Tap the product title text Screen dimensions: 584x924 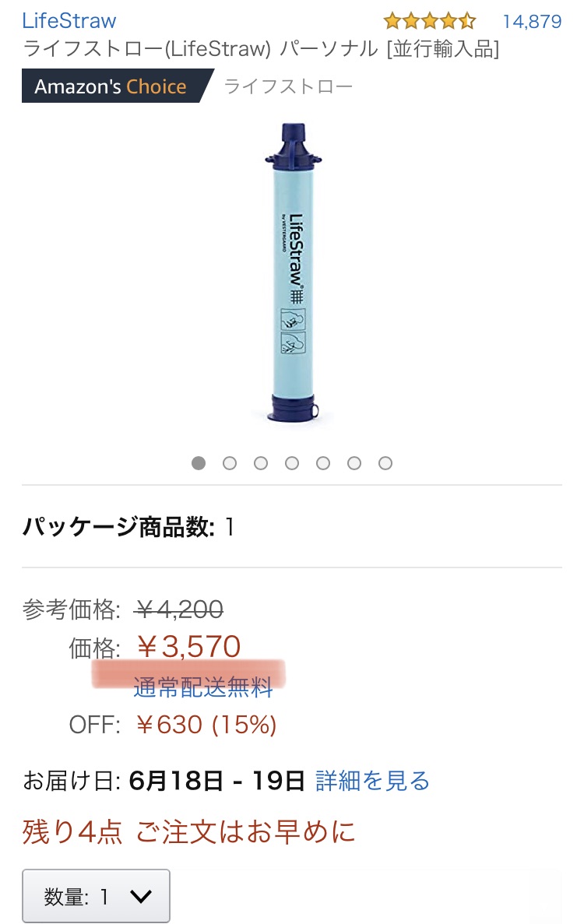pyautogui.click(x=261, y=49)
